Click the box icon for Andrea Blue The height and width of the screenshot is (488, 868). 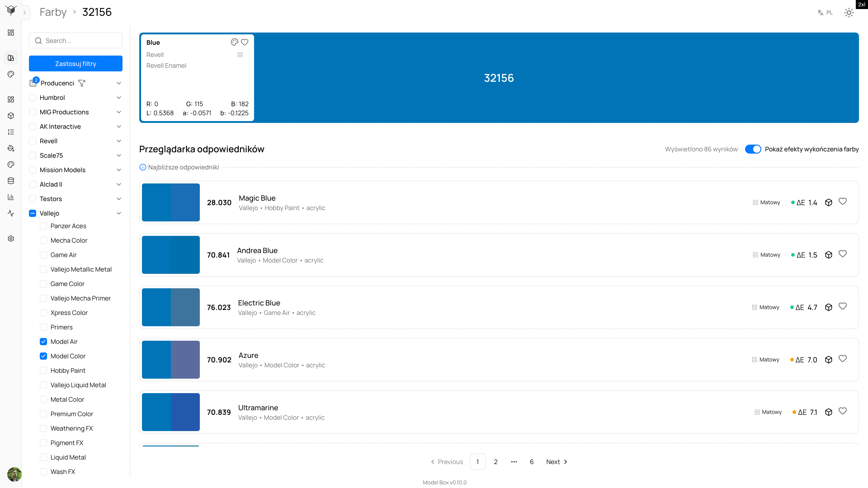click(x=829, y=255)
